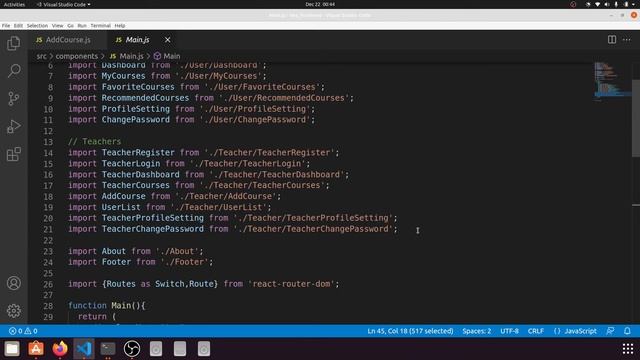The height and width of the screenshot is (360, 640).
Task: Open the View menu
Action: 58,25
